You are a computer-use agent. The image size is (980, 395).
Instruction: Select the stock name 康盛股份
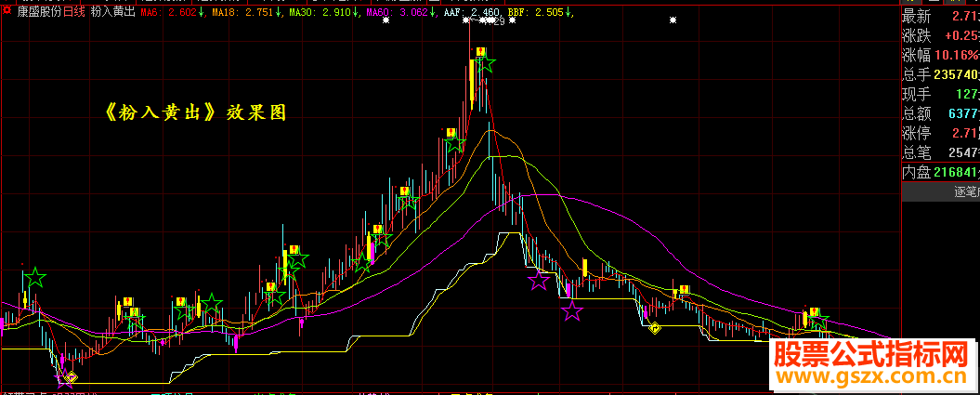pos(39,11)
